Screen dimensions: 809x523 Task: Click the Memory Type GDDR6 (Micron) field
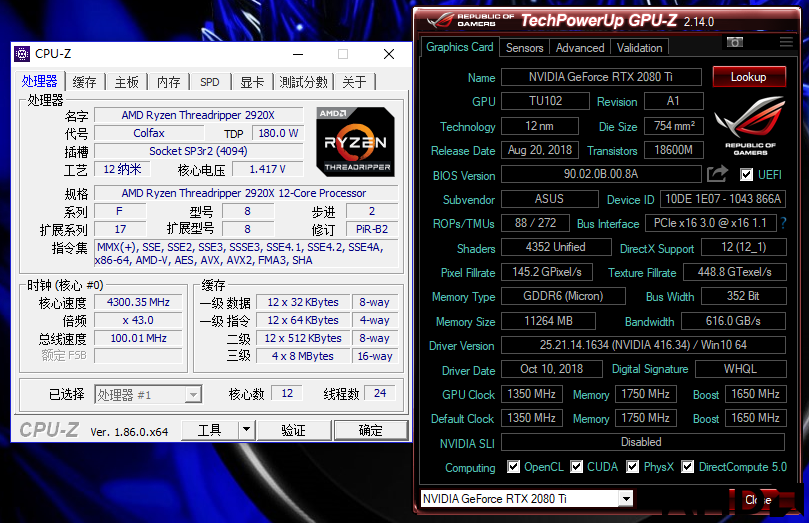pos(563,296)
